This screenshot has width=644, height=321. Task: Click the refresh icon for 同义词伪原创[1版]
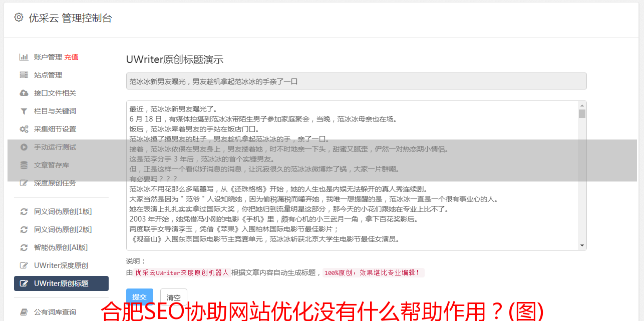tap(24, 211)
